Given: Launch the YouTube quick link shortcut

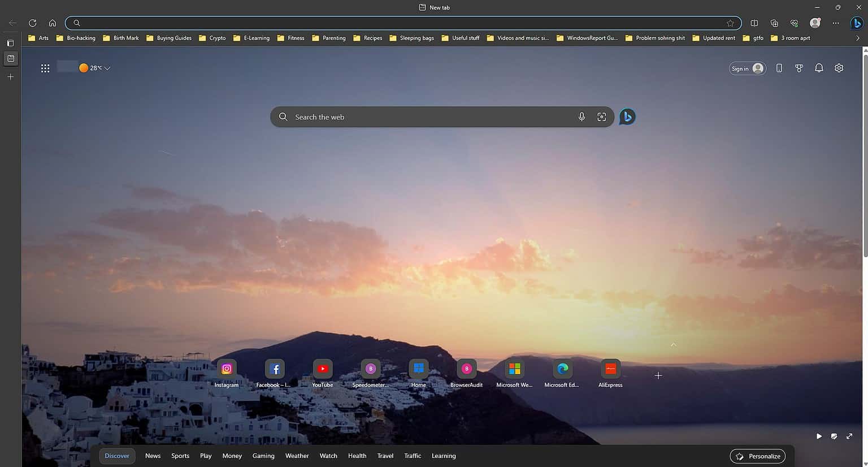Looking at the screenshot, I should [322, 369].
